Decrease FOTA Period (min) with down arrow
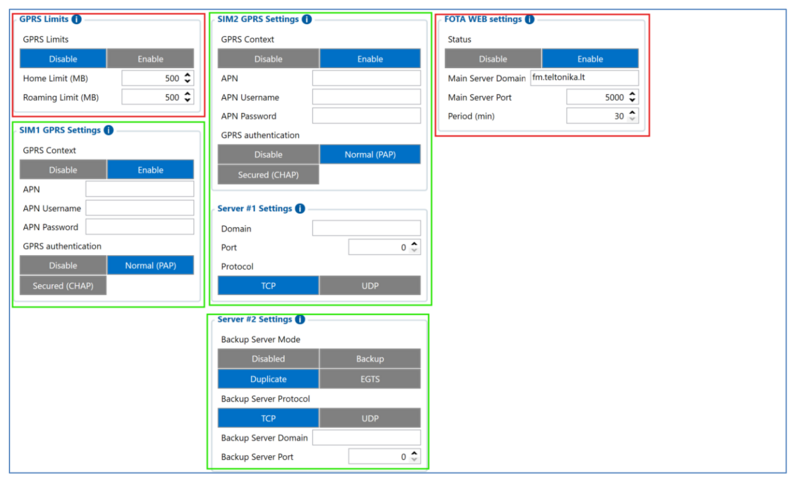 tap(632, 120)
